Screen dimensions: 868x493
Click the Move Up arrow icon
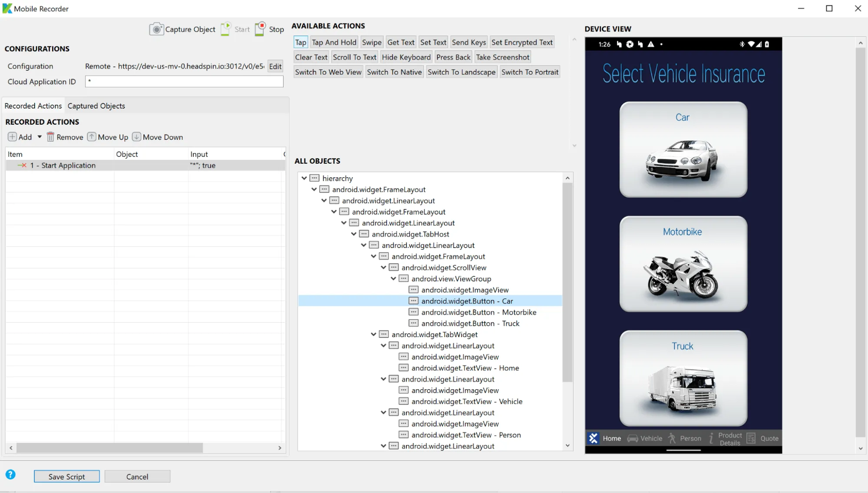pyautogui.click(x=92, y=137)
